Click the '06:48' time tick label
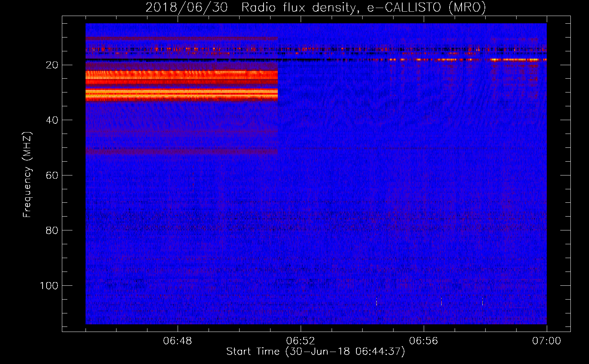 point(178,341)
